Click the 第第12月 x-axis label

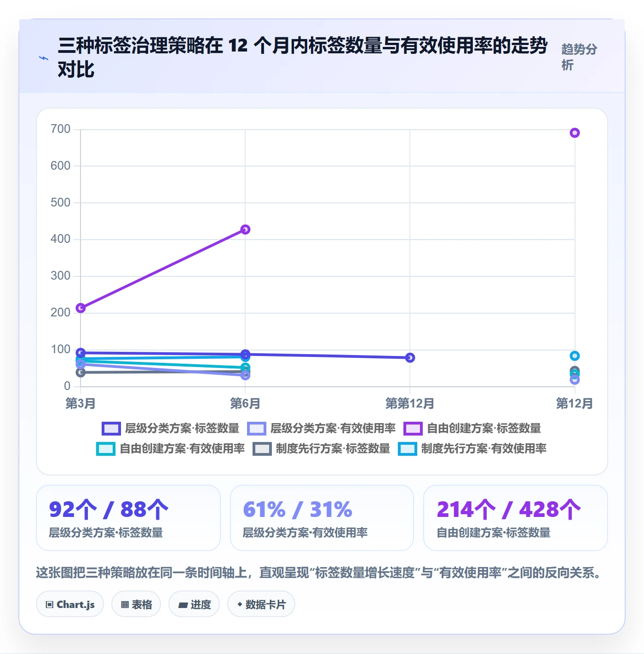[410, 404]
